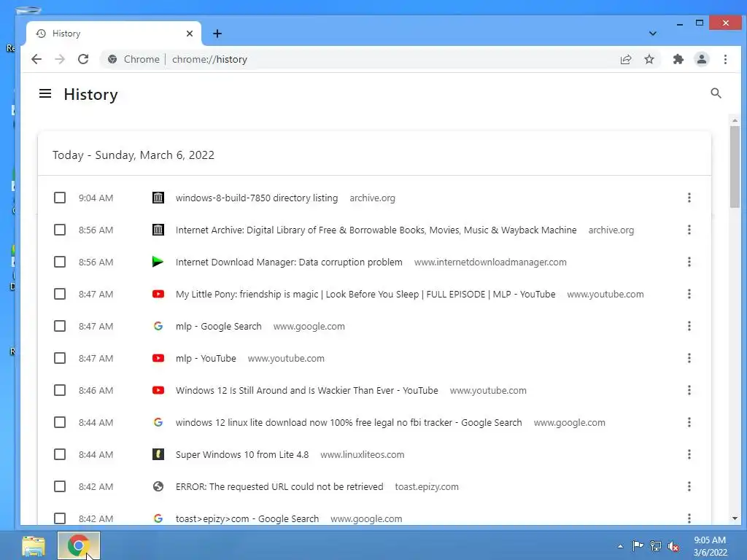Search history with the magnifier icon

click(716, 93)
